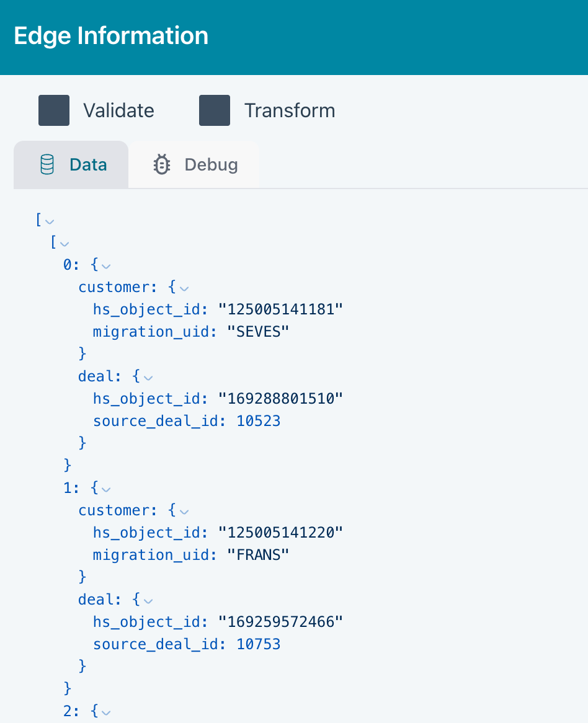Collapse deal object in item 1
The height and width of the screenshot is (723, 588).
point(148,600)
